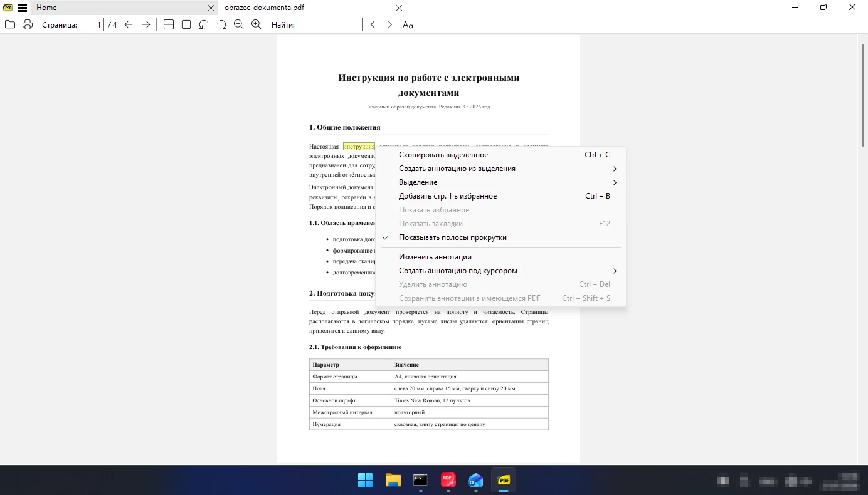Image resolution: width=868 pixels, height=495 pixels.
Task: Open the Windows Start menu
Action: [x=365, y=481]
